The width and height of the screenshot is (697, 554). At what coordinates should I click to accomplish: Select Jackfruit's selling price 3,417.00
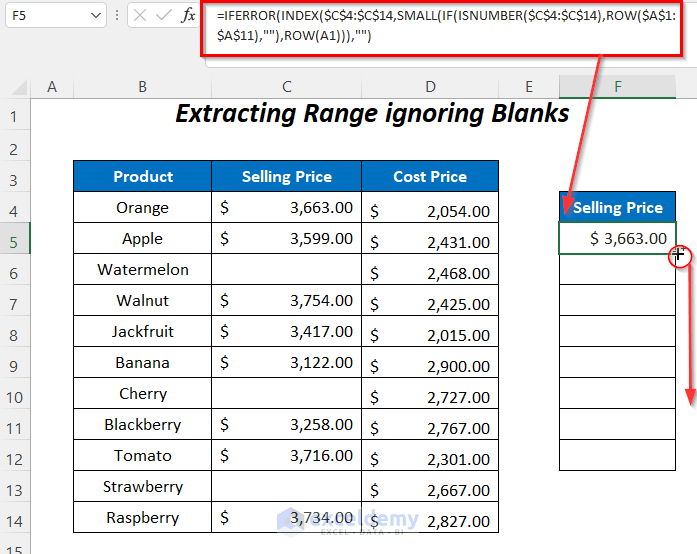click(x=287, y=332)
